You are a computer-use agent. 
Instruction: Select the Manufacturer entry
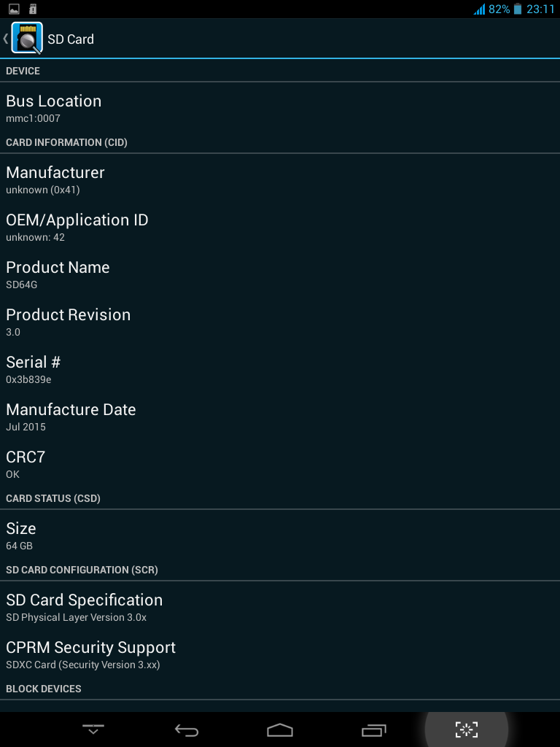[280, 179]
